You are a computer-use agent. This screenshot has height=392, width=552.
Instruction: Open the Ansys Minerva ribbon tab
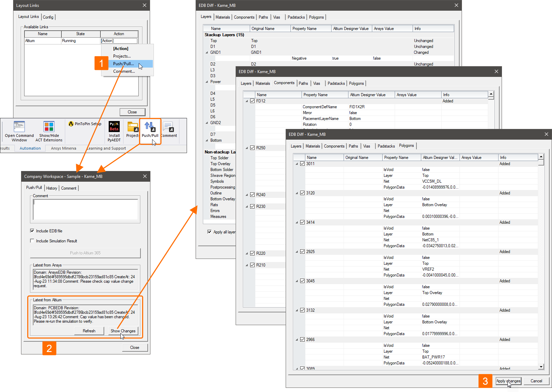(x=63, y=148)
